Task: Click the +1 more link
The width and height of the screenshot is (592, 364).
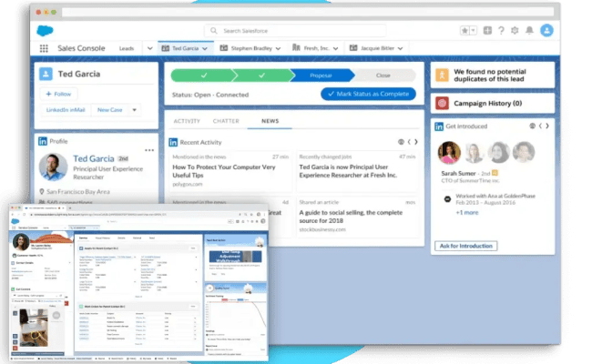Action: 466,212
